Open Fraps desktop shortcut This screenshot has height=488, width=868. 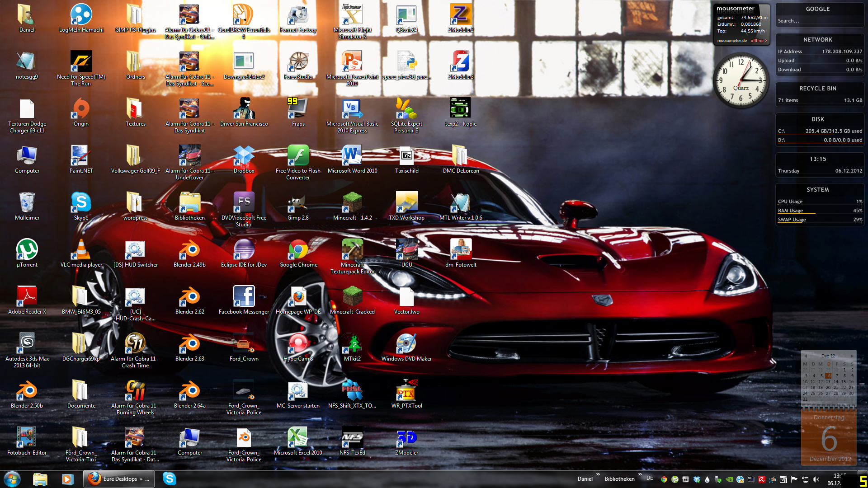[x=298, y=112]
